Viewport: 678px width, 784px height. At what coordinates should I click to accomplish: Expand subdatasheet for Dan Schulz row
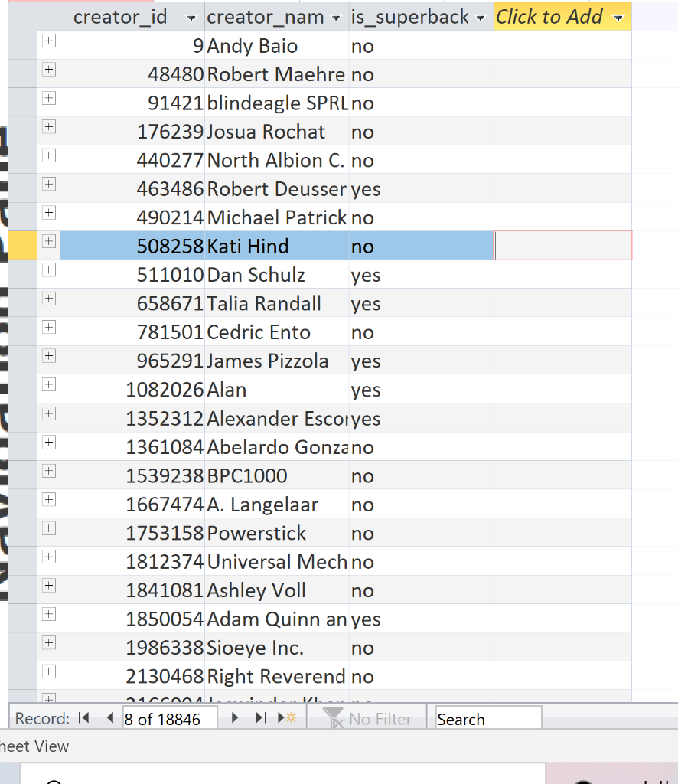pos(48,269)
